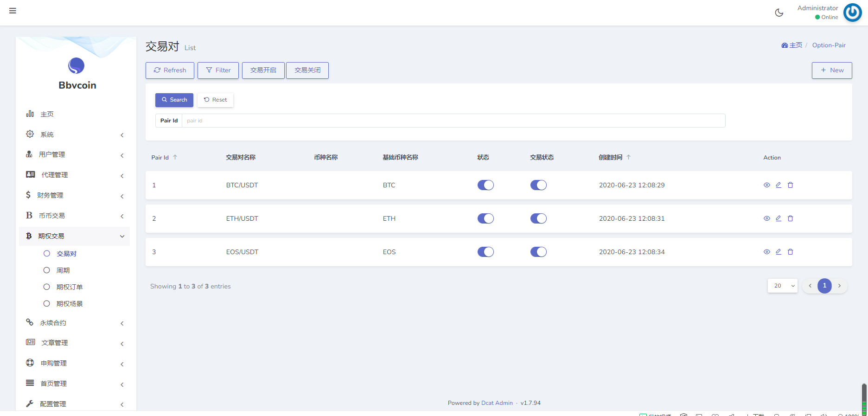
Task: Click the 配置管理 wrench icon
Action: click(30, 403)
